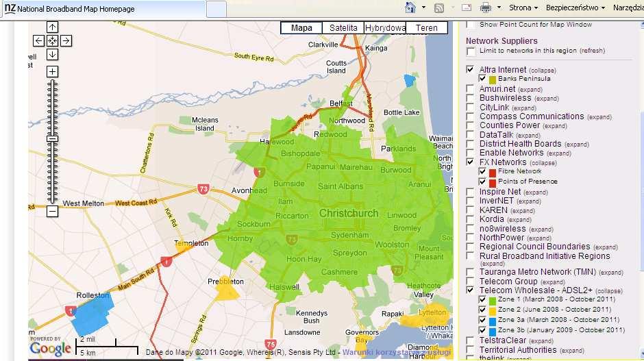The image size is (644, 361).
Task: Switch map to Hybrydowa view
Action: click(385, 28)
